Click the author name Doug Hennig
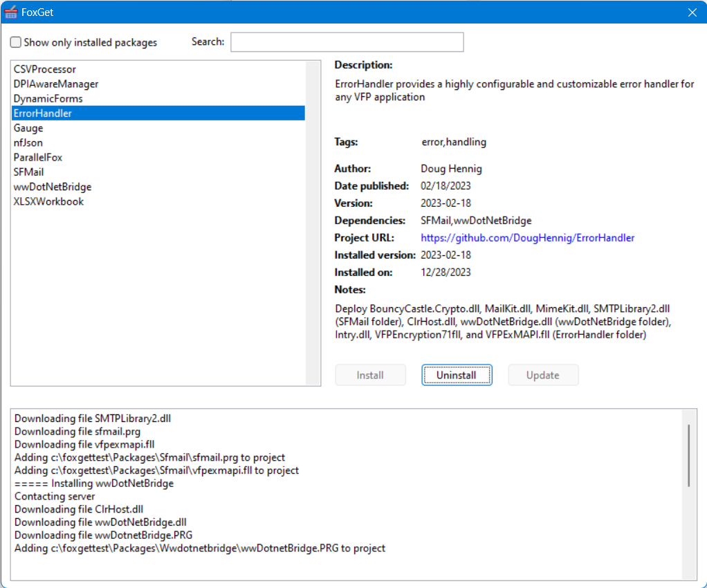Screen dimensions: 707x588 (451, 169)
